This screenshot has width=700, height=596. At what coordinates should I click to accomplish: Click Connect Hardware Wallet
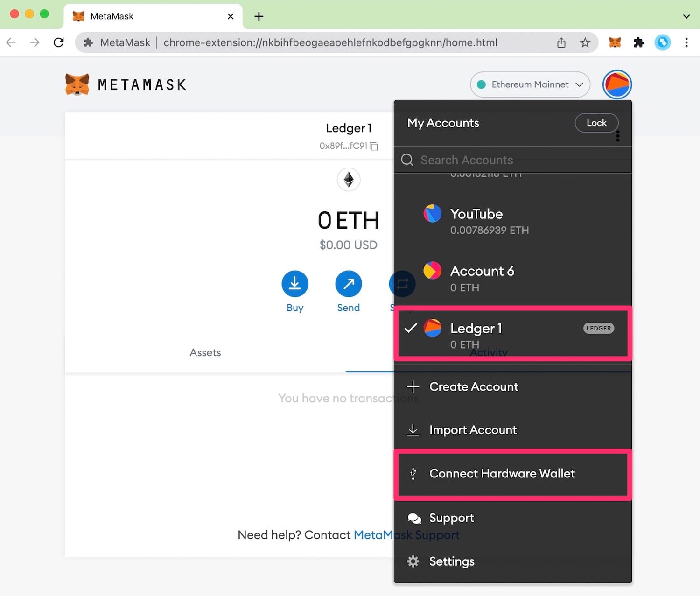tap(513, 474)
